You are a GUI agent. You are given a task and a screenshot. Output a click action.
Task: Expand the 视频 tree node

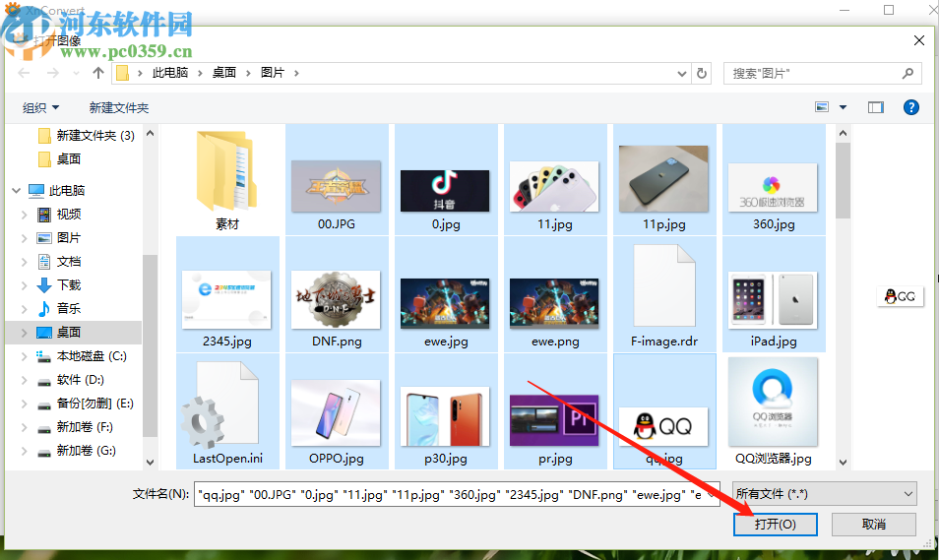[25, 214]
